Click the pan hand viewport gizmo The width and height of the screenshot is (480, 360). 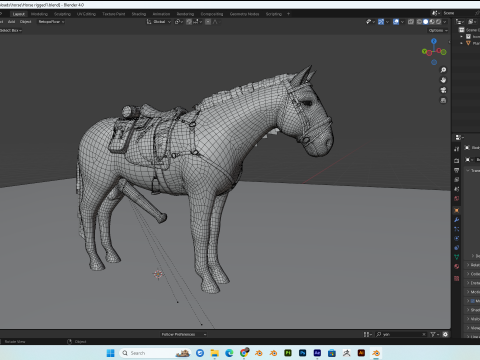click(443, 80)
